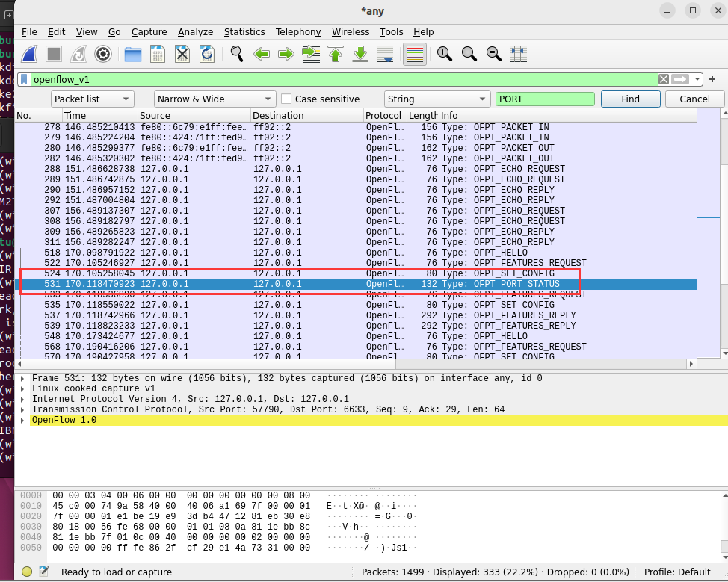The width and height of the screenshot is (728, 582).
Task: Open the Narrow & Wide dropdown
Action: tap(215, 99)
